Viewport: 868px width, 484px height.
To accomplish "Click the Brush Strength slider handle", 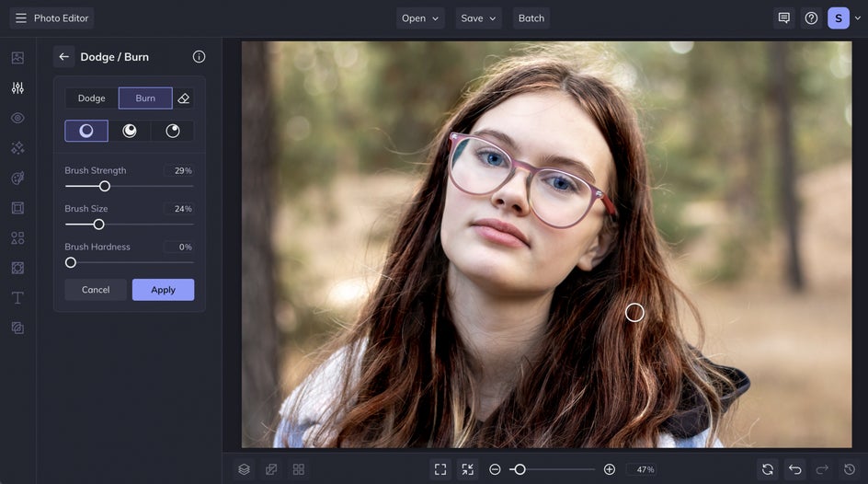I will tap(105, 186).
